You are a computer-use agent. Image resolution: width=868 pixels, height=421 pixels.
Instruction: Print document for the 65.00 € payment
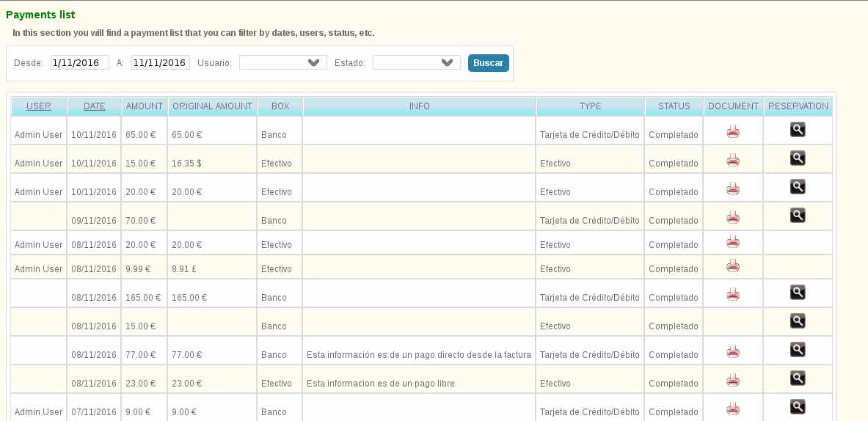733,131
